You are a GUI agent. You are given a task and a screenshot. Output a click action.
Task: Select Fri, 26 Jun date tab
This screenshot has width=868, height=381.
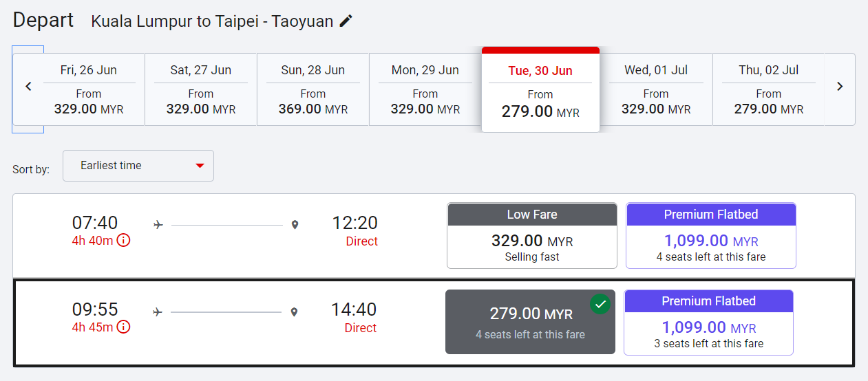coord(89,89)
